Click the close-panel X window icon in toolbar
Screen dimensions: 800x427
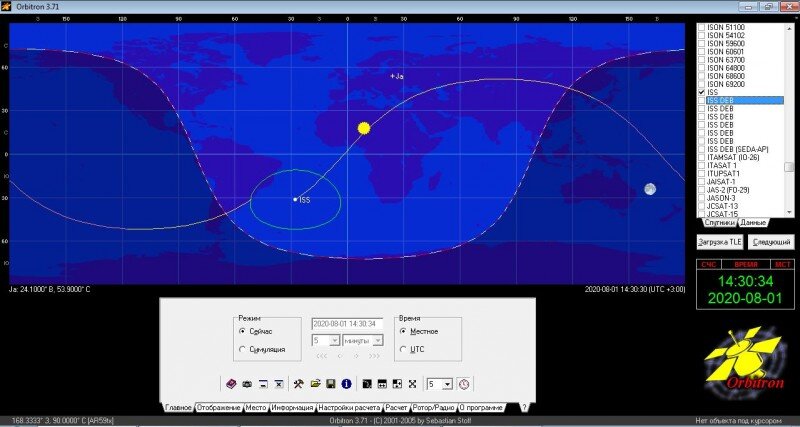(279, 384)
